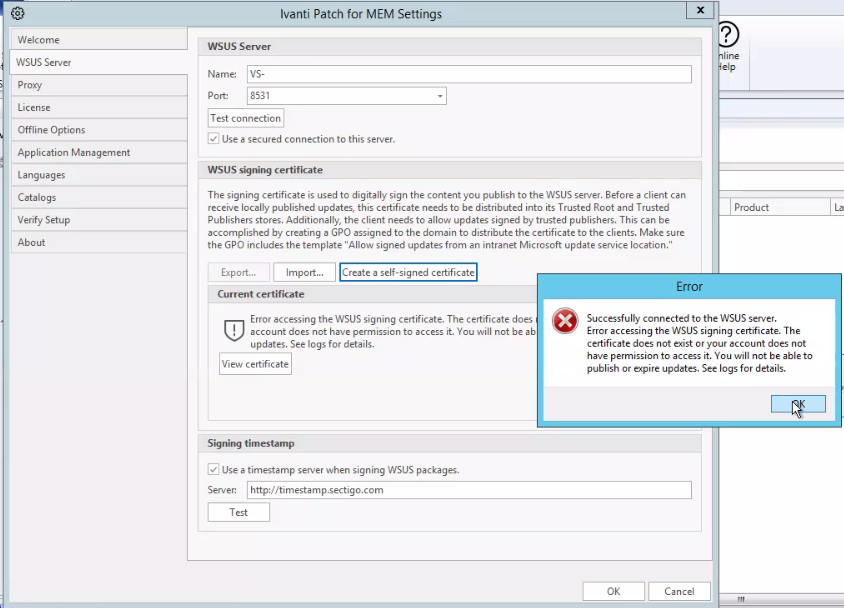This screenshot has height=608, width=844.
Task: Open Online Help question mark icon
Action: [727, 36]
